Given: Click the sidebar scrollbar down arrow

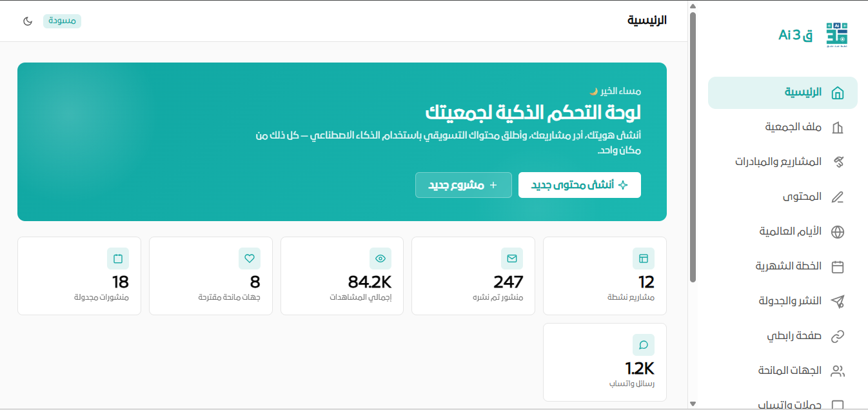Looking at the screenshot, I should pos(693,404).
